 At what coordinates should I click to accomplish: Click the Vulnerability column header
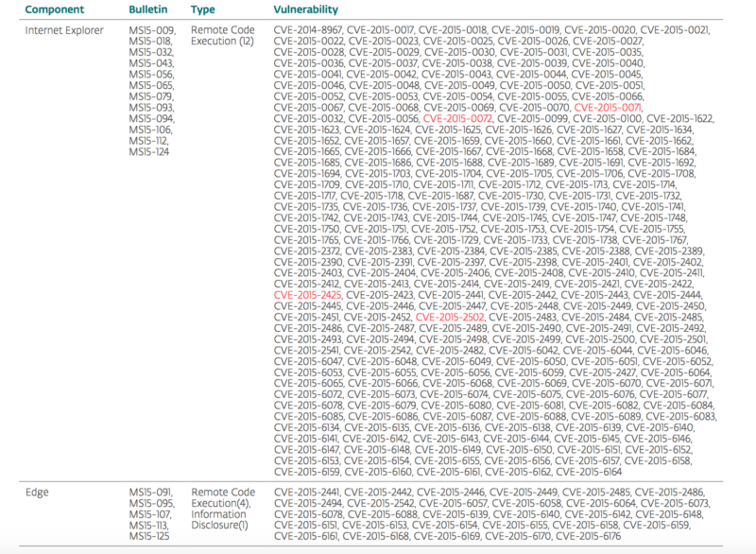[x=307, y=8]
